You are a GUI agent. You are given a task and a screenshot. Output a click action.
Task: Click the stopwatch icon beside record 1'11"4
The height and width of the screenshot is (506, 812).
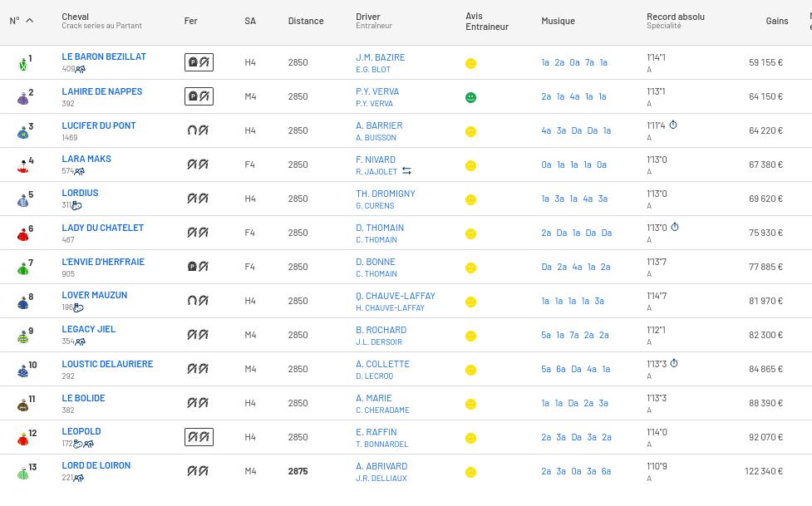673,125
